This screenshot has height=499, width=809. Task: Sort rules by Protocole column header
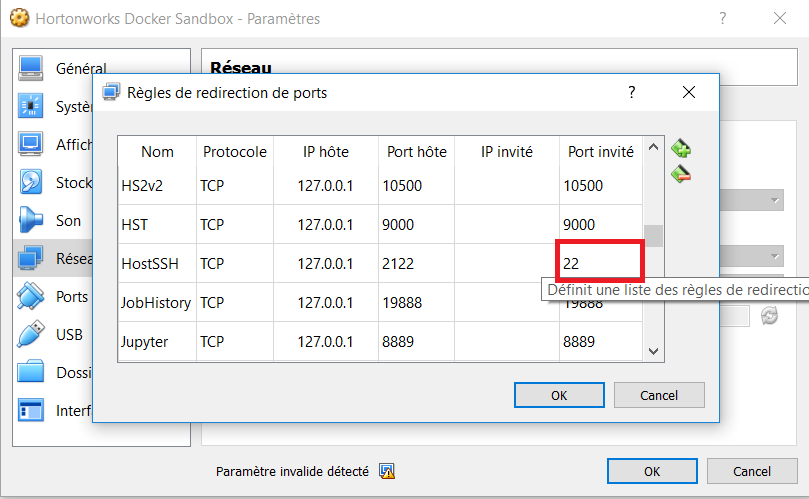click(x=235, y=152)
